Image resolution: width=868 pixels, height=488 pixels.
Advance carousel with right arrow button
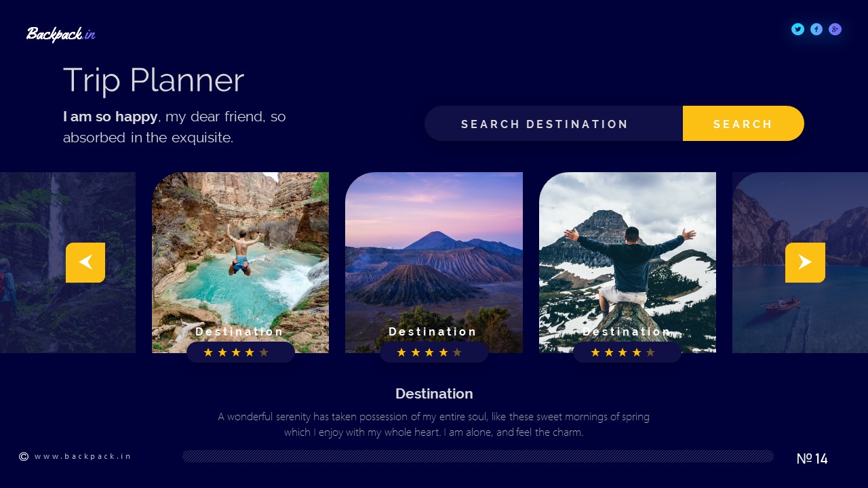point(805,262)
